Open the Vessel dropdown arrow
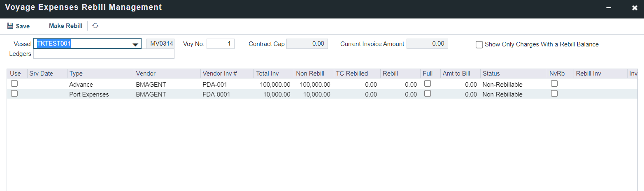Image resolution: width=644 pixels, height=191 pixels. tap(135, 44)
